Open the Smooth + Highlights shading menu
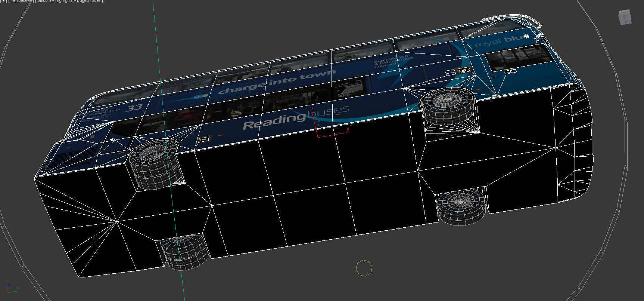The width and height of the screenshot is (644, 301). click(x=69, y=1)
